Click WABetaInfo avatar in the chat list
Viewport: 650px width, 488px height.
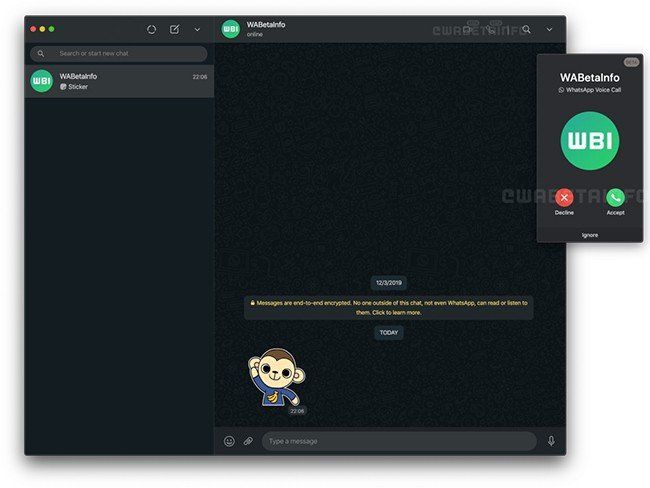pyautogui.click(x=41, y=81)
